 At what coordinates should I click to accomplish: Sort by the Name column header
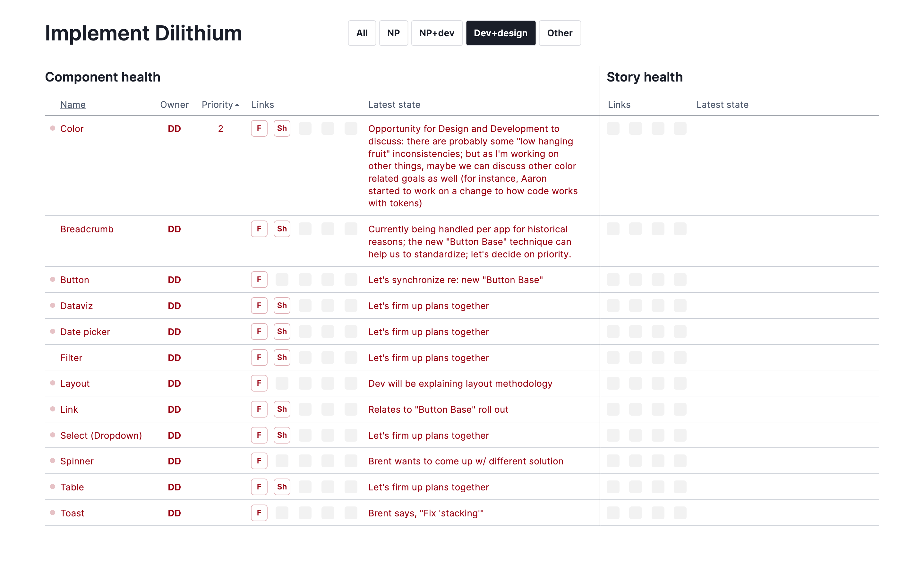coord(73,105)
